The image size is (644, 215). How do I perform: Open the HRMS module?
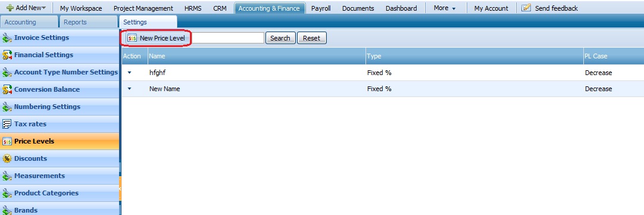click(x=193, y=8)
